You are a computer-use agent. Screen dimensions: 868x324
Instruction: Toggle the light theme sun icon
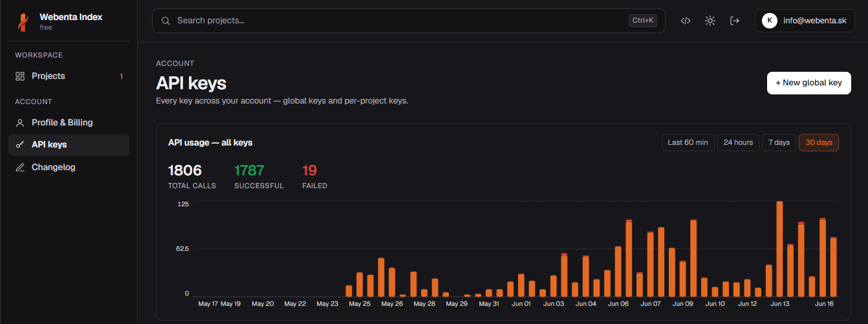tap(710, 21)
